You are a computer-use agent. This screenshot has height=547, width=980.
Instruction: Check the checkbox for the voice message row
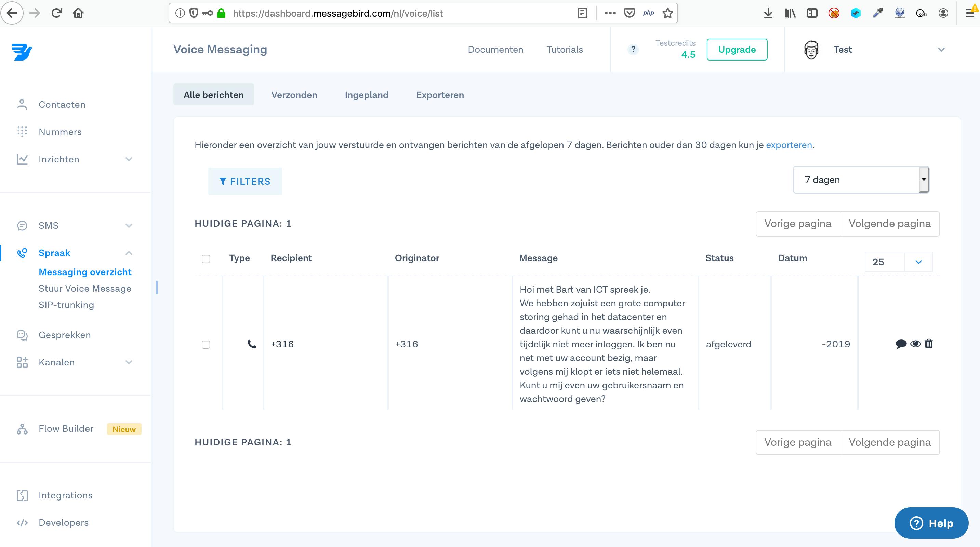[206, 345]
